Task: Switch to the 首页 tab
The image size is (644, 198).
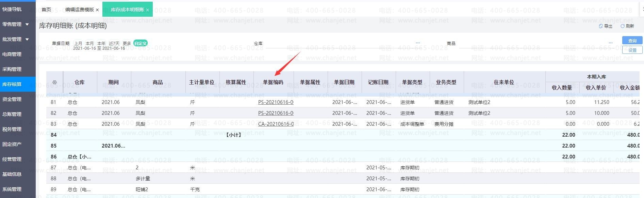Action: [x=46, y=10]
